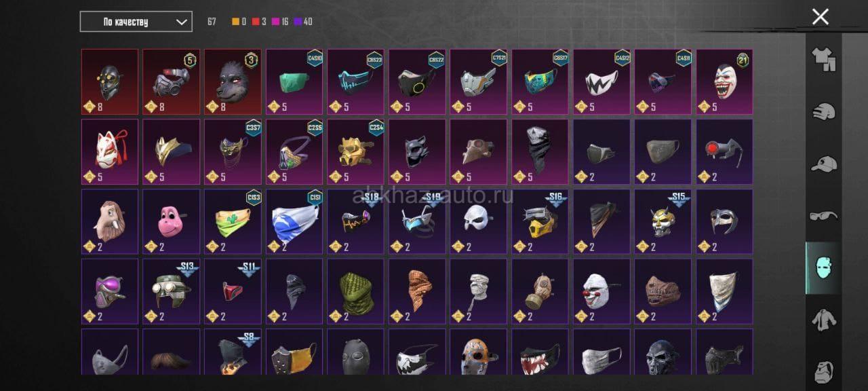
Task: Click the purple quality count 40
Action: click(303, 22)
